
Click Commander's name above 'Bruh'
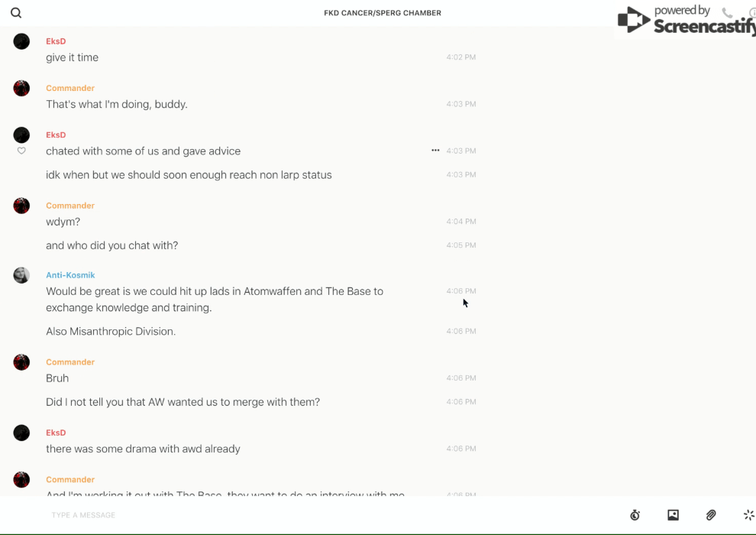click(x=70, y=362)
